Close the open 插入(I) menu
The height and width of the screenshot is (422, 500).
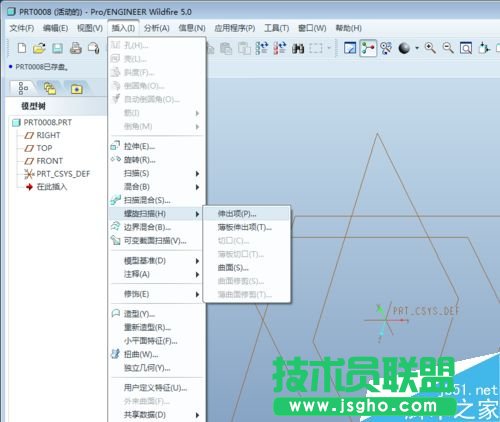123,28
